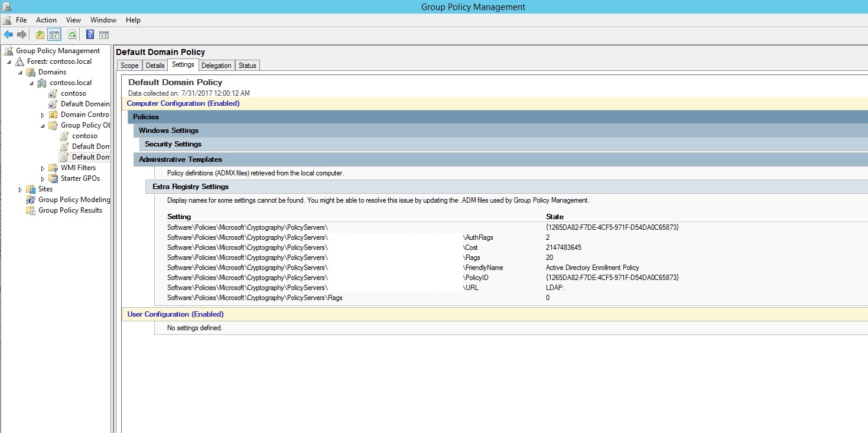The width and height of the screenshot is (868, 433).
Task: Click the scroll icon of contoso GPO under Group Policy Objects
Action: point(64,136)
